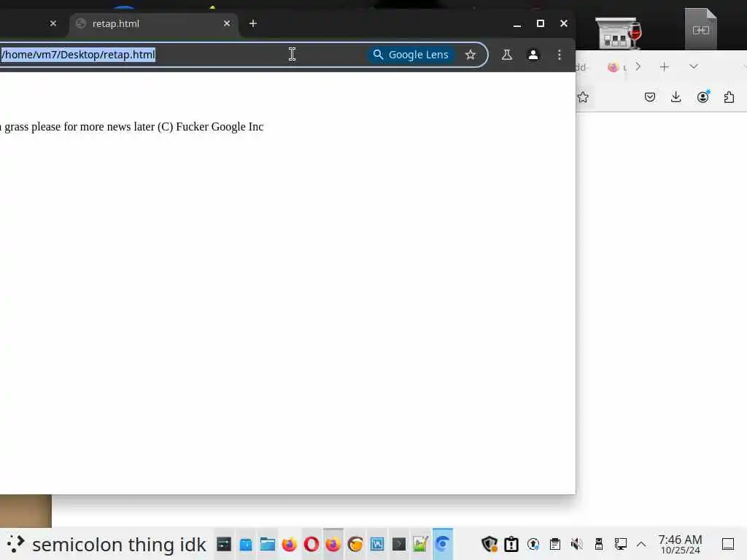Image resolution: width=747 pixels, height=560 pixels.
Task: Open Firefox downloads arrow icon
Action: pos(676,97)
